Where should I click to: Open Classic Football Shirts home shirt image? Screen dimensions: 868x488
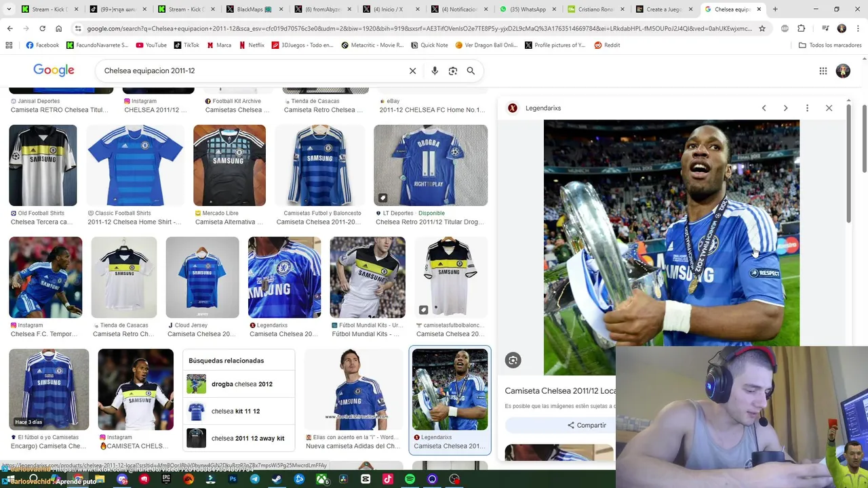135,165
